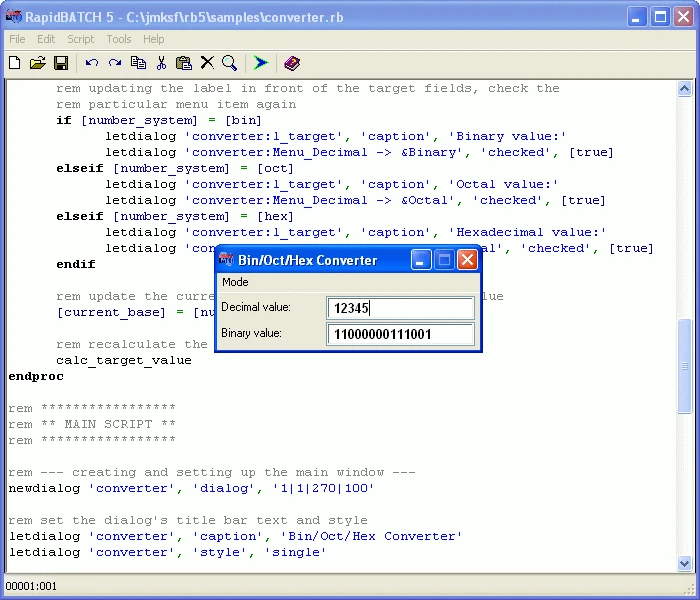The height and width of the screenshot is (600, 700).
Task: Maximize the RapidBATCH main window
Action: pyautogui.click(x=660, y=17)
